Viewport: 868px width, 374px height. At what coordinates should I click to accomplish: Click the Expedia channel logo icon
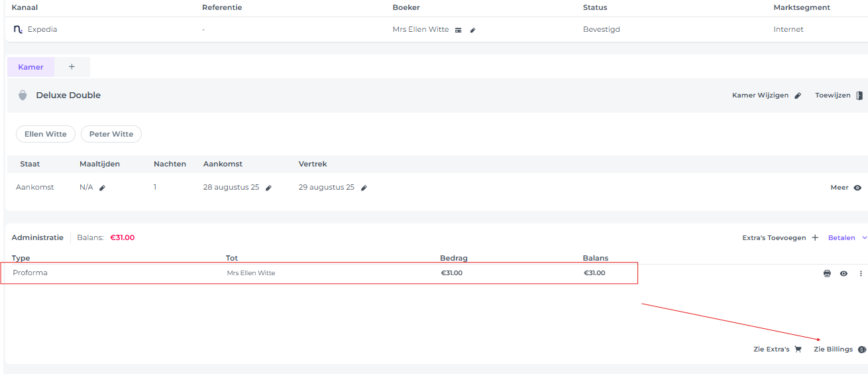(x=18, y=29)
